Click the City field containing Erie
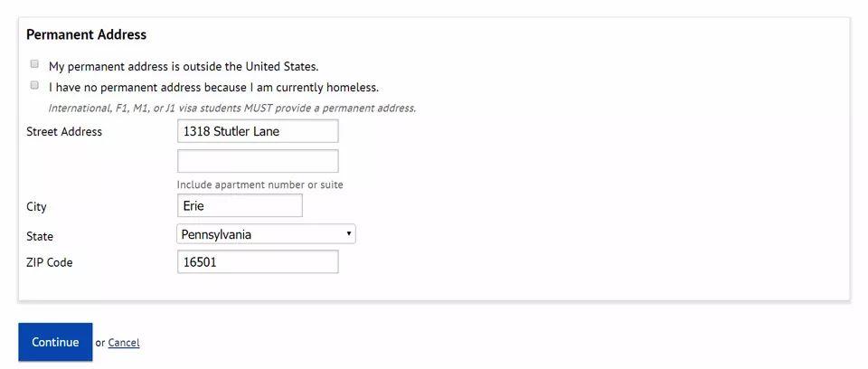Screen dimensions: 868x369 point(240,206)
